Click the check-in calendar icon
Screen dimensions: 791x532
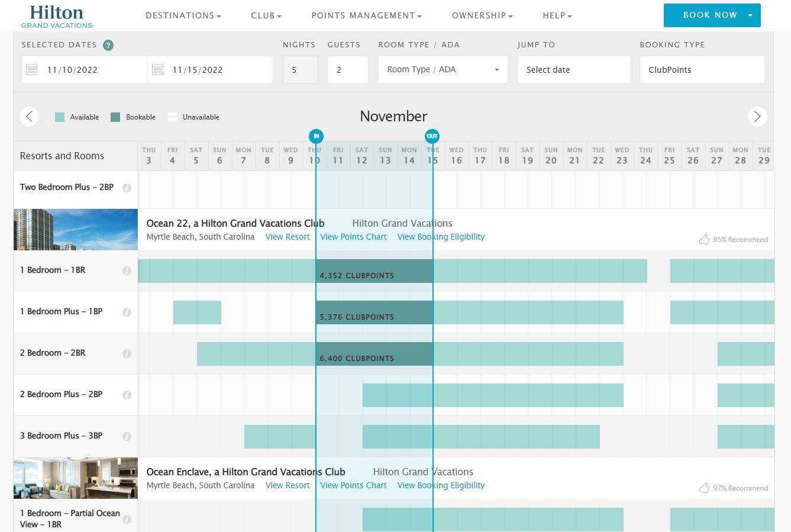click(x=32, y=70)
